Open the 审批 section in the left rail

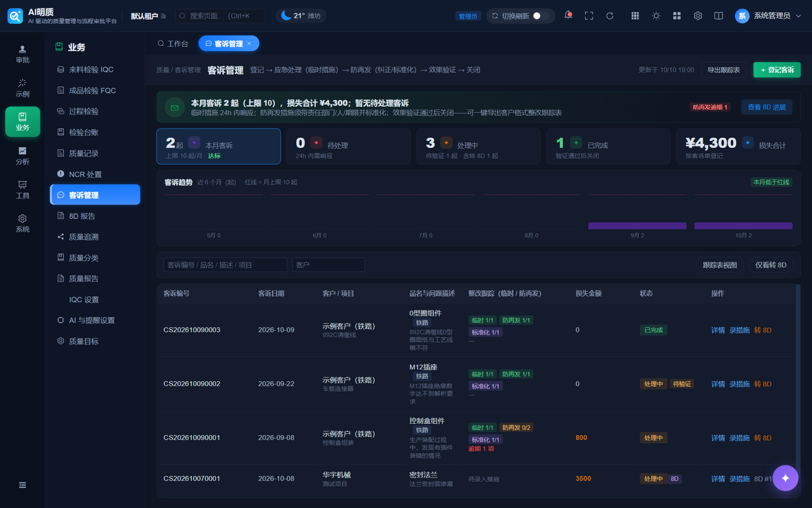click(x=23, y=54)
